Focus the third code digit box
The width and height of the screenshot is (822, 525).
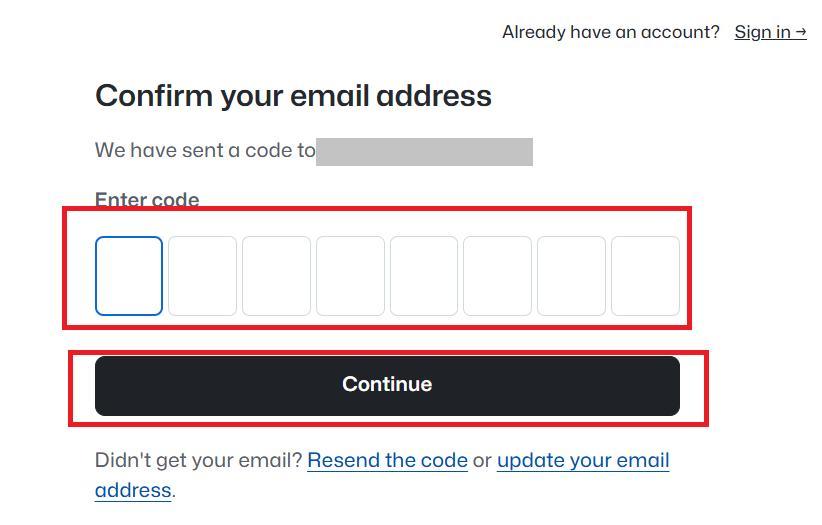pos(277,276)
